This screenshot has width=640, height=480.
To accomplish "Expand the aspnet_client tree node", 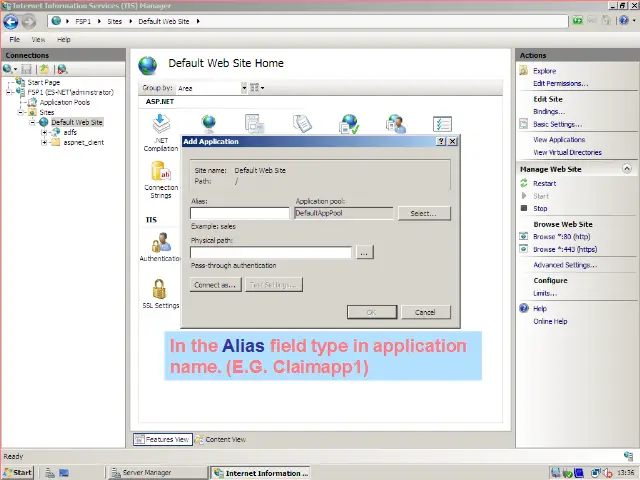I will pyautogui.click(x=44, y=142).
